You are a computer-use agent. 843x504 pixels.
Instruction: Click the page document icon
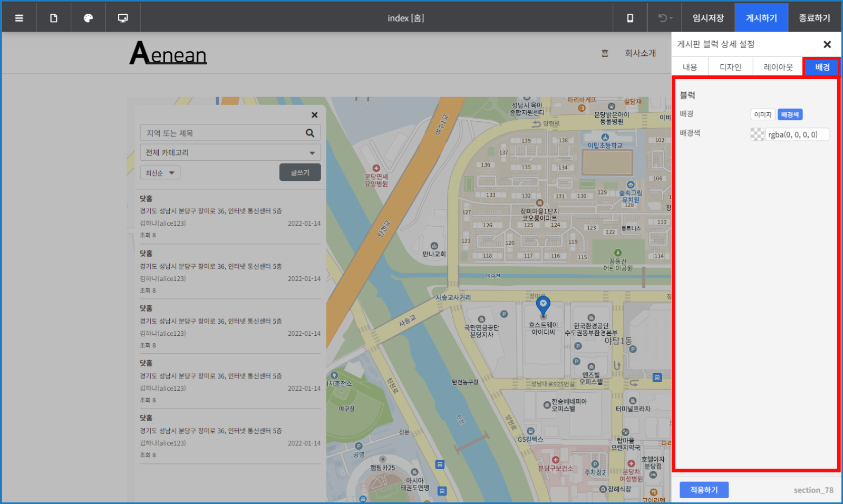[x=54, y=18]
